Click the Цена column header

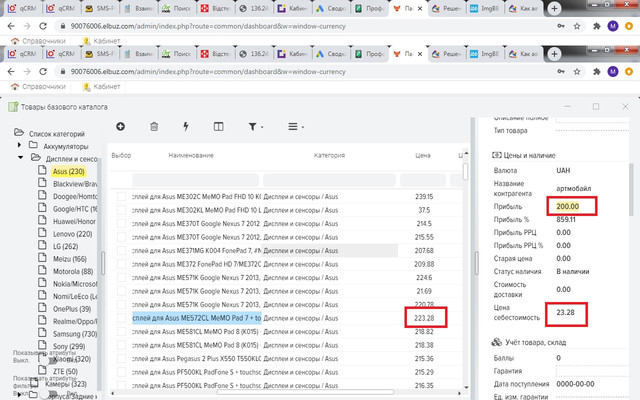coord(423,155)
